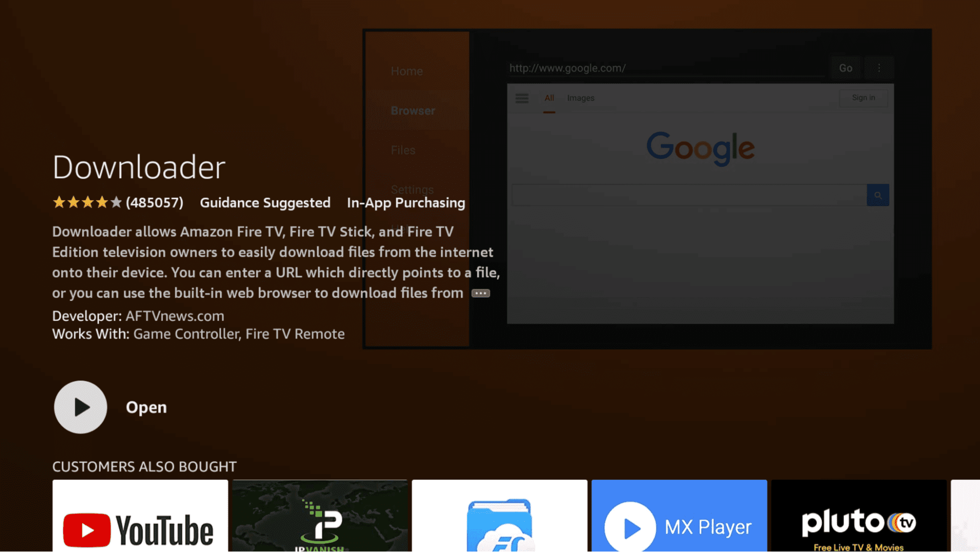
Task: Expand the truncated app description
Action: (480, 293)
